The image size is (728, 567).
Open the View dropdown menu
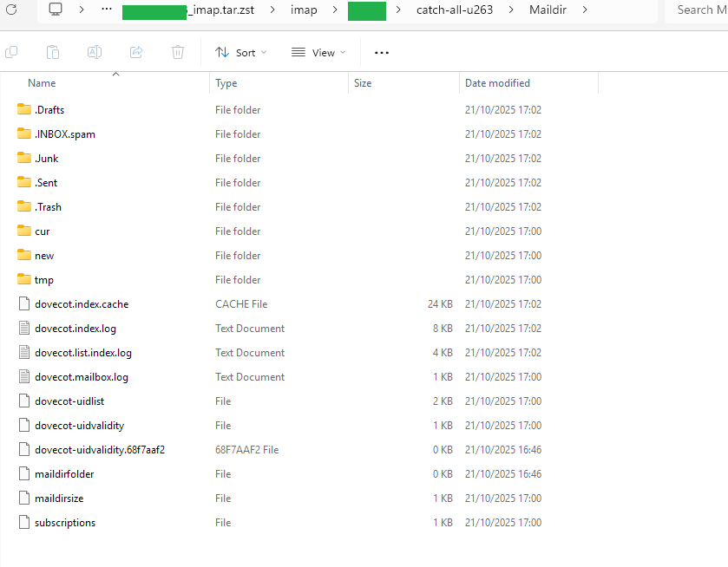point(318,52)
